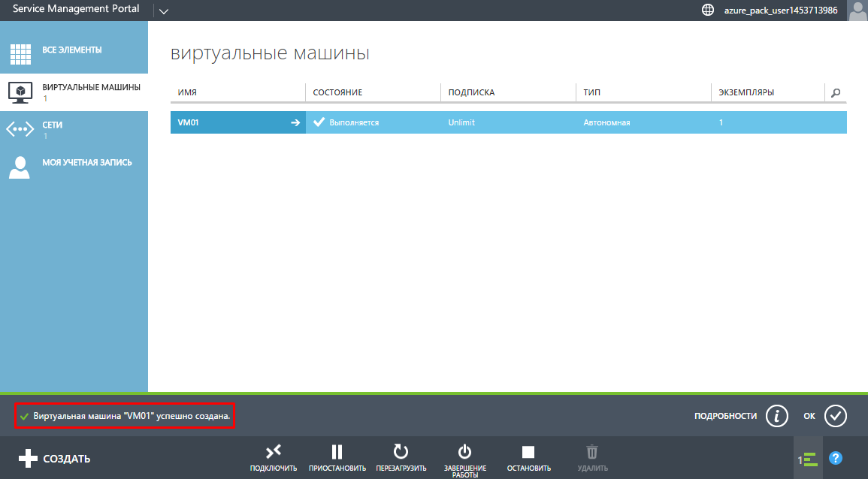Go to Моя учетная запись
The width and height of the screenshot is (868, 479).
(x=86, y=163)
